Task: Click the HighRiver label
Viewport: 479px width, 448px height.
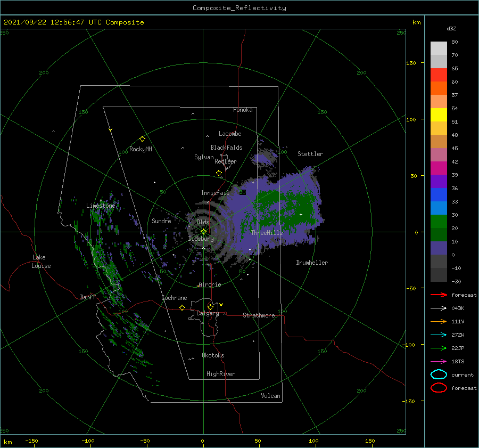Action: point(221,374)
